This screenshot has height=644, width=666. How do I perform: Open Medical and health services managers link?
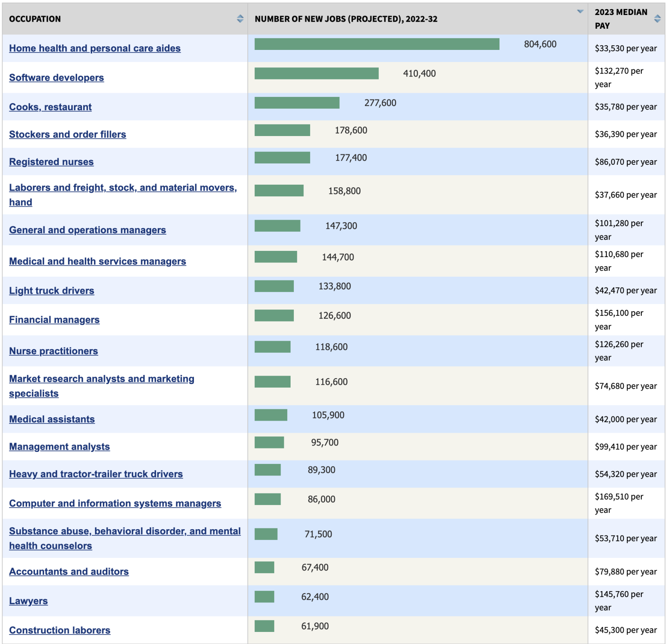click(97, 261)
